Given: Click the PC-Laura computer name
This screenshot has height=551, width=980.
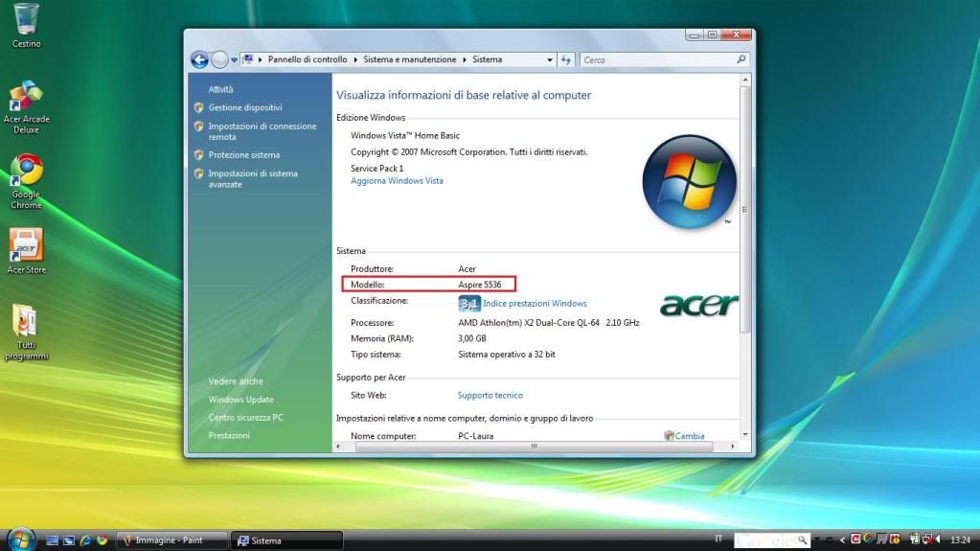Looking at the screenshot, I should [x=475, y=436].
